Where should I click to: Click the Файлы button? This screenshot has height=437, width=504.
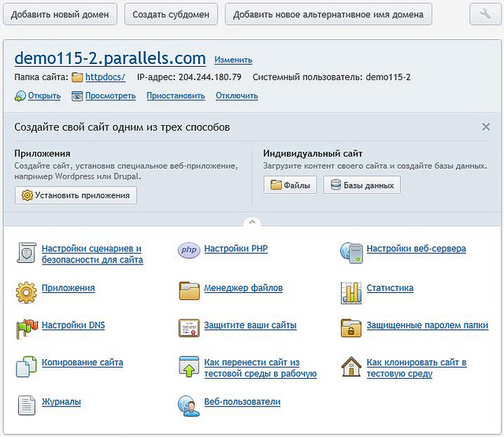(x=291, y=185)
